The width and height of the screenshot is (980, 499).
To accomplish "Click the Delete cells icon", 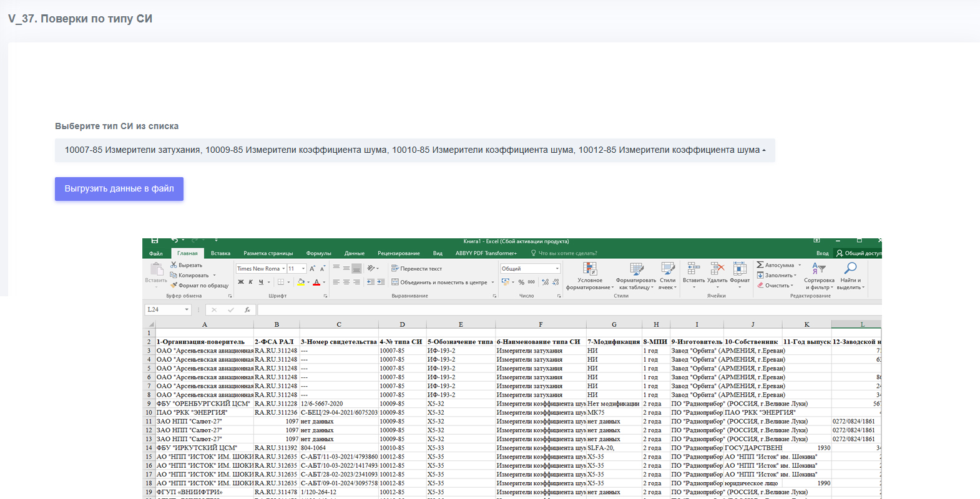I will tap(717, 268).
